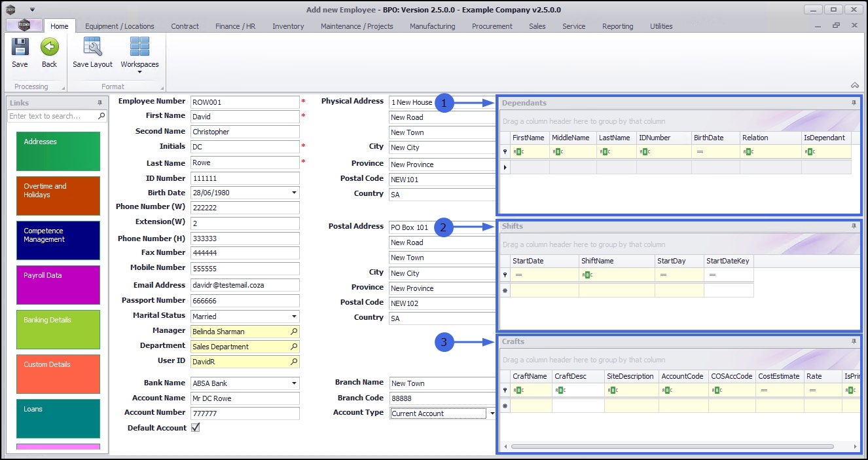Pin the Links panel using pin icon

pyautogui.click(x=100, y=103)
